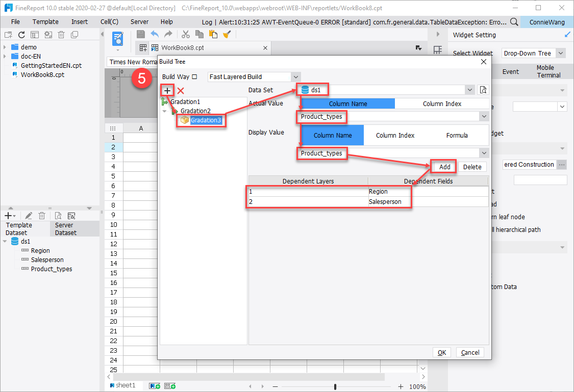
Task: Select the edit dataset pencil icon
Action: pos(29,215)
